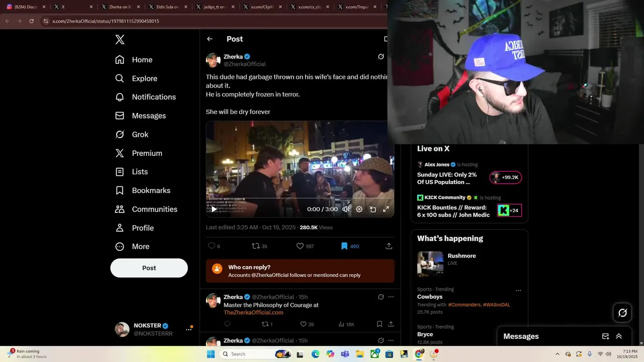Screen dimensions: 644x362
Task: Like the post with 987 likes
Action: click(x=305, y=246)
